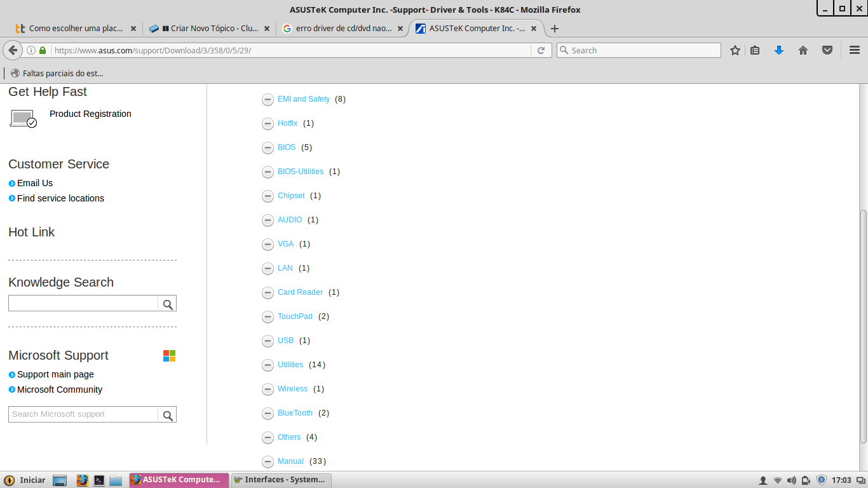Click the Product Registration link
Viewport: 868px width, 488px height.
[90, 114]
